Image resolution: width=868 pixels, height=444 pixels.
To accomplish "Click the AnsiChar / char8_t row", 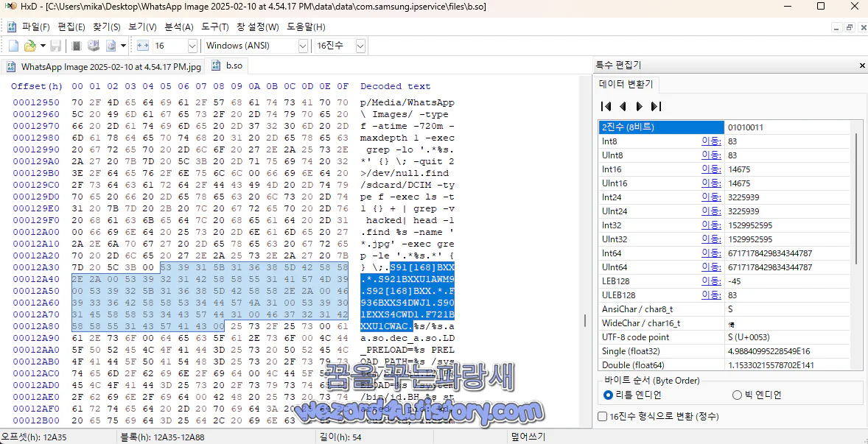I will tap(725, 309).
